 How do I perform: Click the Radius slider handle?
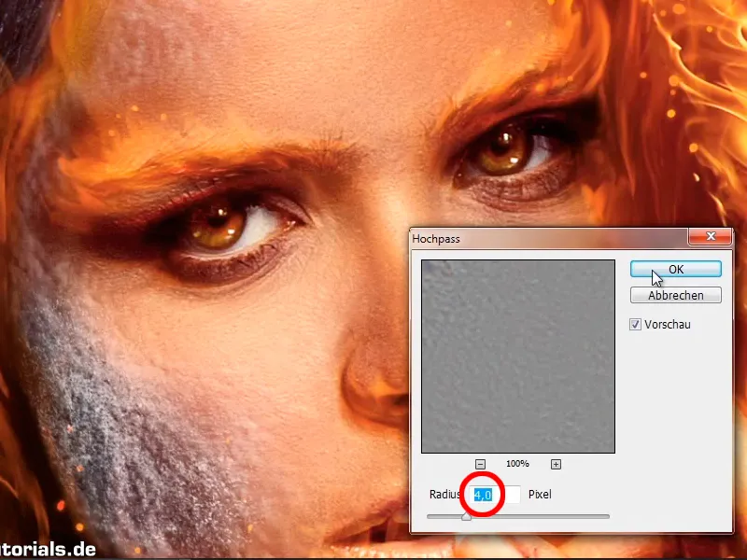tap(466, 517)
